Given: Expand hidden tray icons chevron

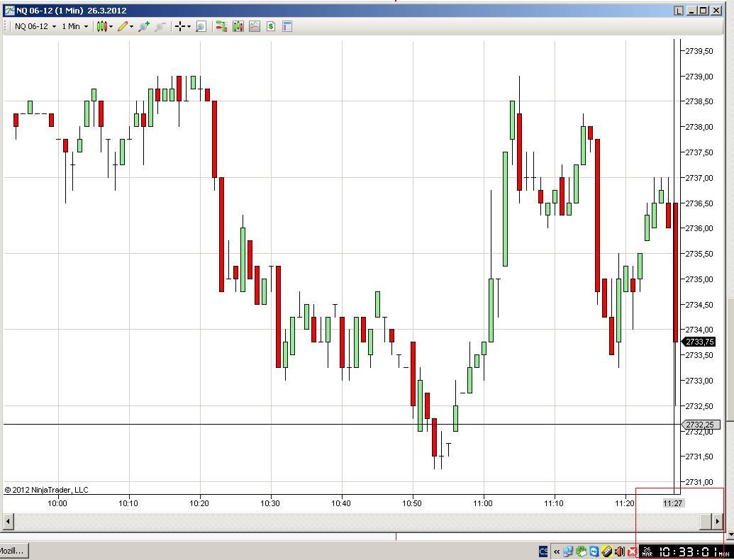Looking at the screenshot, I should [557, 552].
